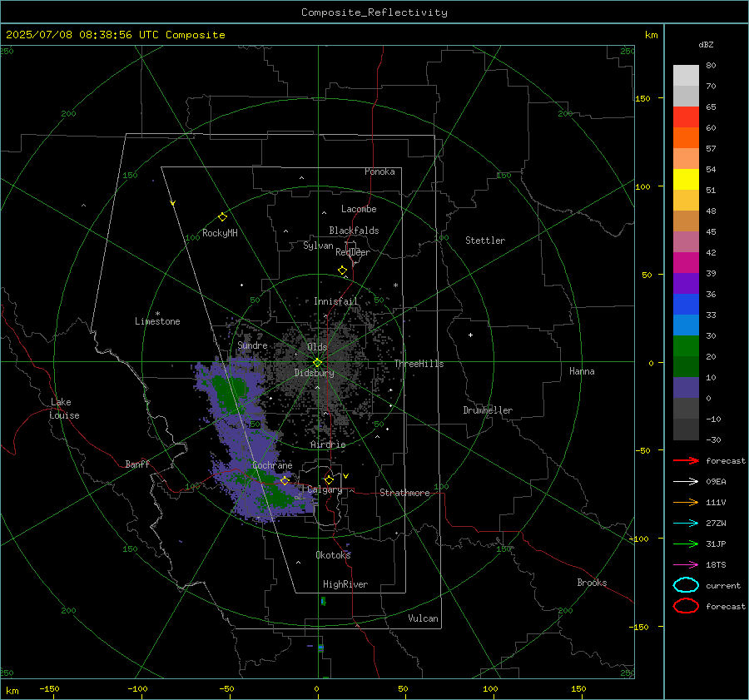749x700 pixels.
Task: Click the yellow diamond marker below RedDeer
Action: 342,270
